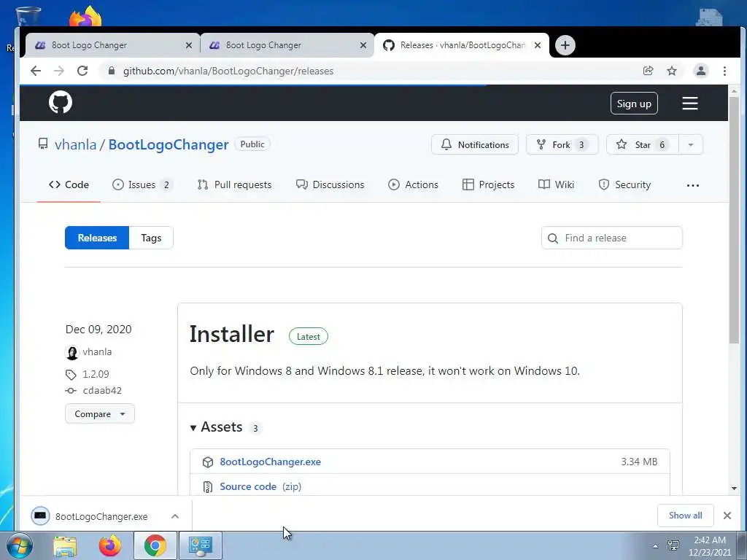Open vhanla author name link
The image size is (747, 560).
pyautogui.click(x=97, y=352)
